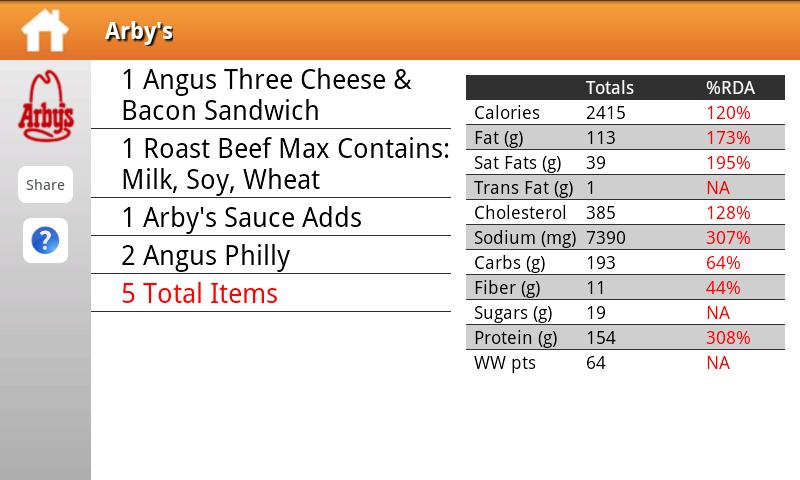
Task: Click the Totals column header
Action: pyautogui.click(x=609, y=88)
